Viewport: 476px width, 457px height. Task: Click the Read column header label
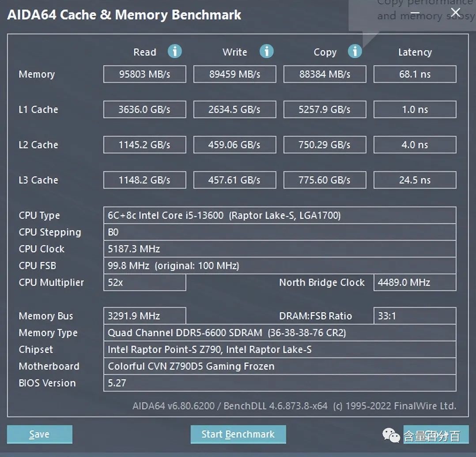click(145, 52)
